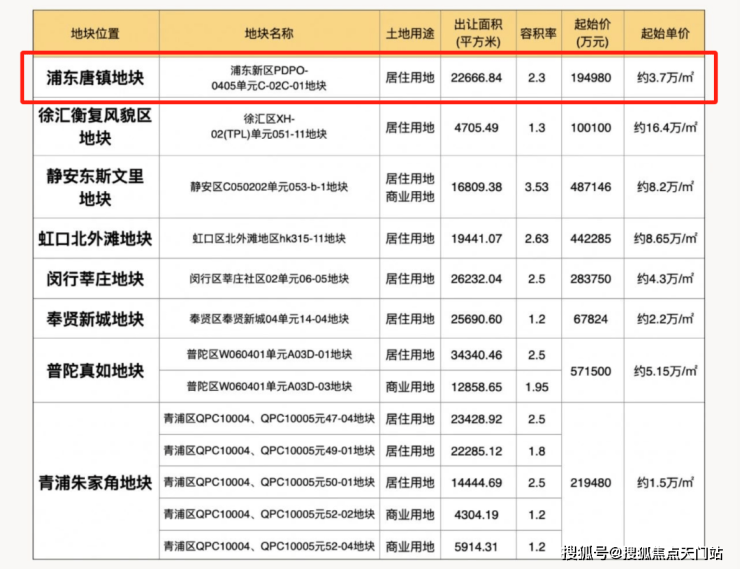Click the 地块位置 column header

[95, 33]
